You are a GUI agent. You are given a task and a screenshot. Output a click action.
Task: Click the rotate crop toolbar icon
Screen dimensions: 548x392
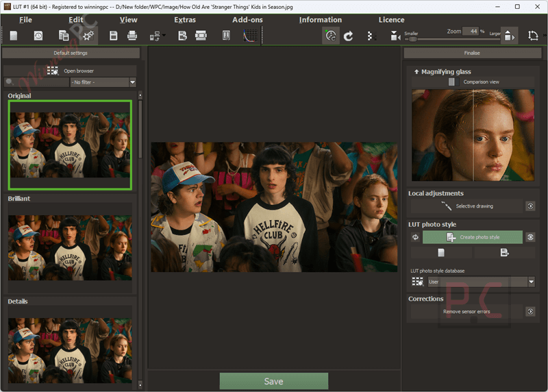click(533, 36)
